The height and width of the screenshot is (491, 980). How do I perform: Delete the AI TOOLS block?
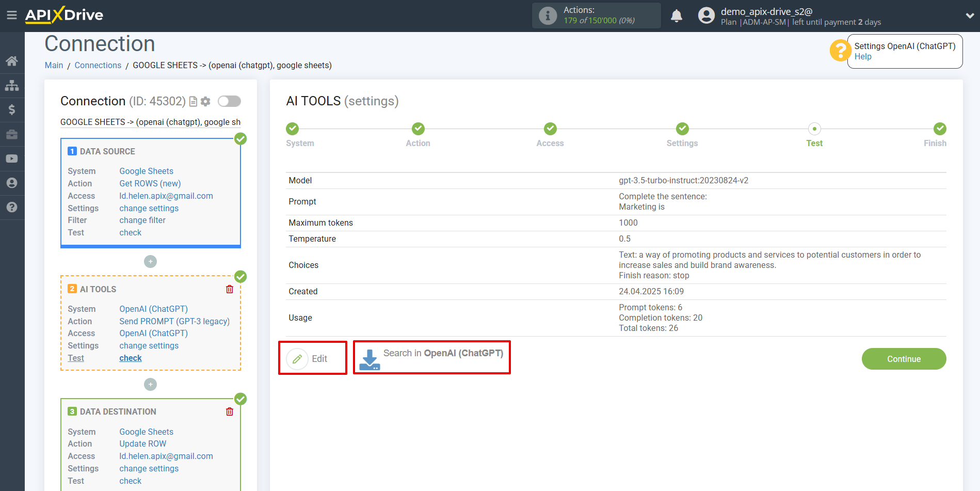[230, 289]
